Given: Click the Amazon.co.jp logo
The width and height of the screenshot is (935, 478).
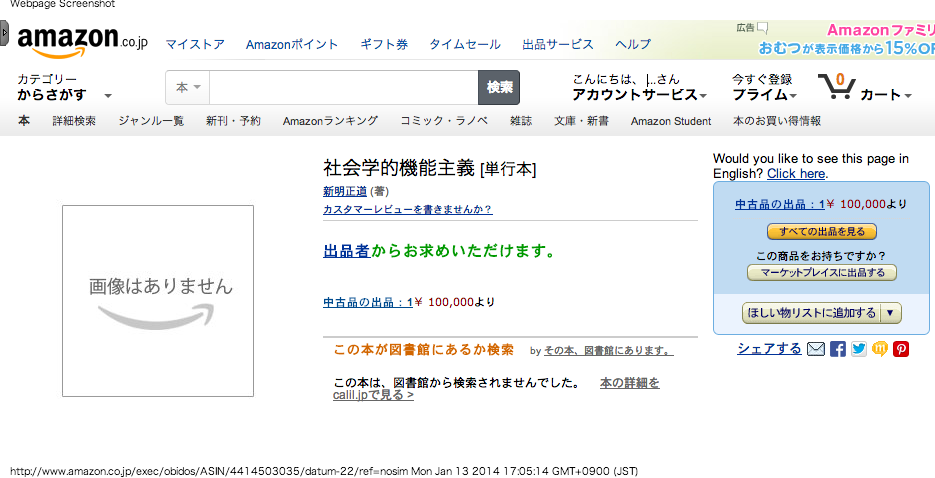Looking at the screenshot, I should click(x=82, y=42).
